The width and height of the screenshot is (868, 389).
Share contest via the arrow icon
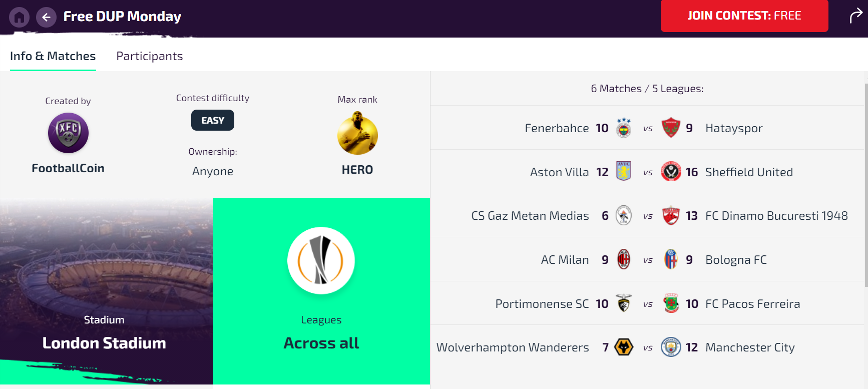click(856, 16)
